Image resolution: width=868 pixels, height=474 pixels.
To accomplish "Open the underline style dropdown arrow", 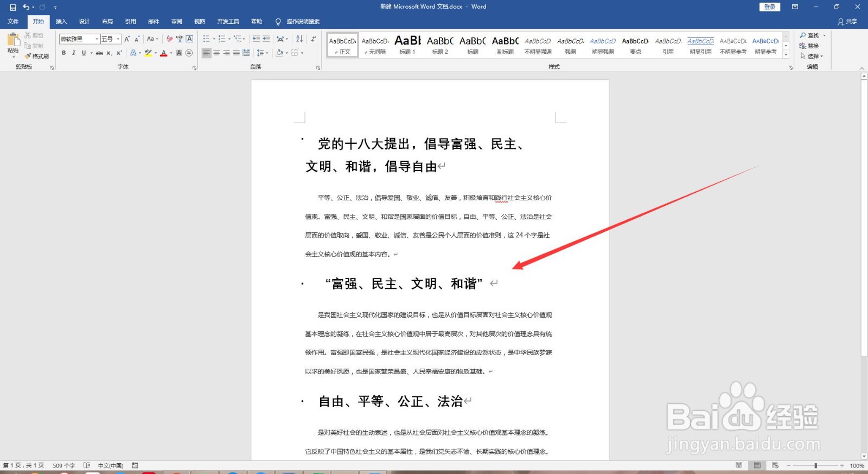I will pyautogui.click(x=91, y=53).
